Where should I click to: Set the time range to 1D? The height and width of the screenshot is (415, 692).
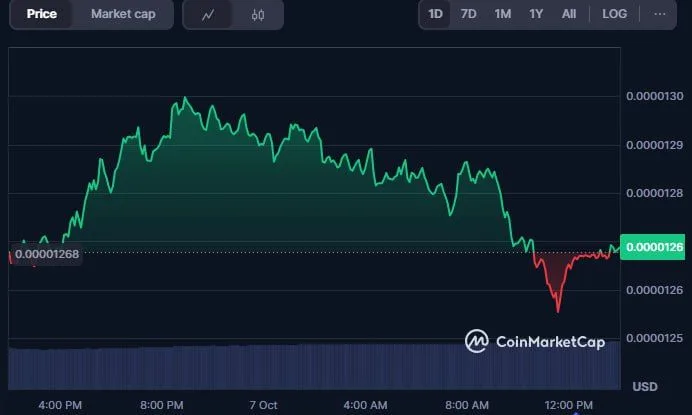(x=436, y=14)
